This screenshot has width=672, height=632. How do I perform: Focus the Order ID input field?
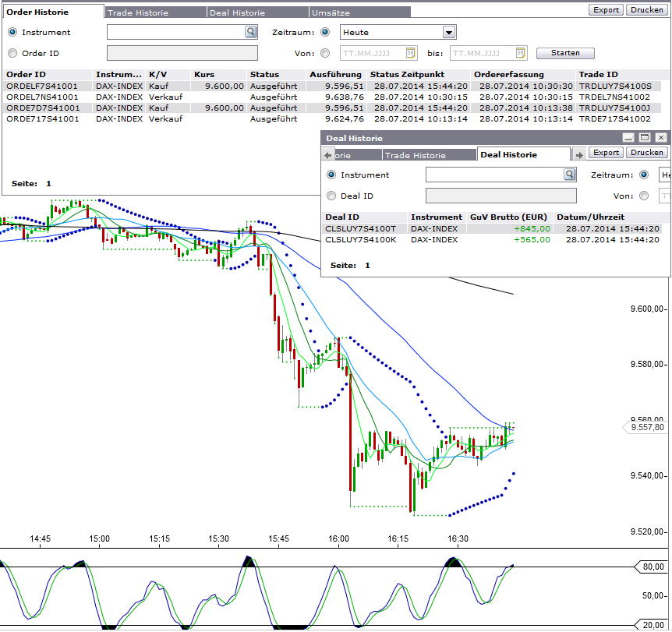coord(182,53)
